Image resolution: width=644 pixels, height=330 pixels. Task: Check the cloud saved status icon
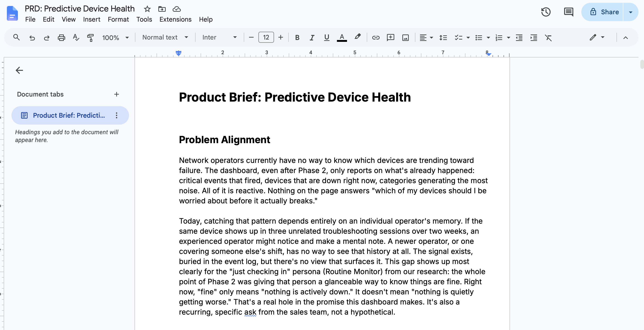[x=177, y=9]
